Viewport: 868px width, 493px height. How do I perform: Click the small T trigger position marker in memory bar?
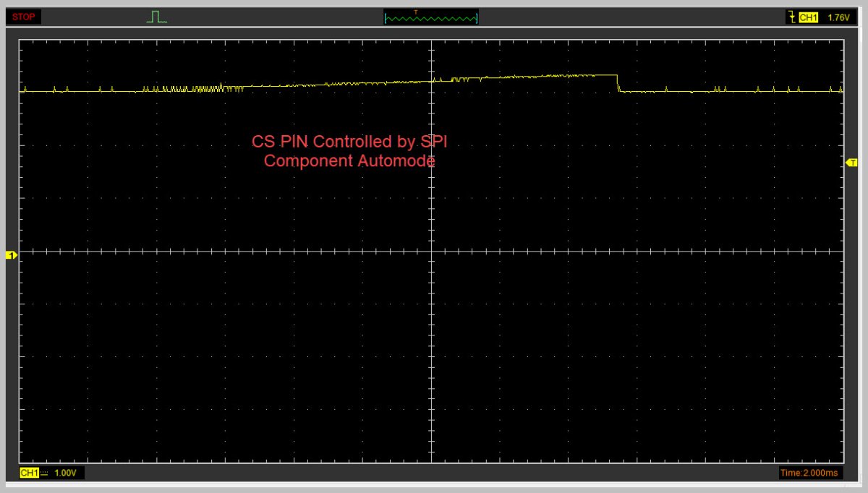[x=415, y=12]
